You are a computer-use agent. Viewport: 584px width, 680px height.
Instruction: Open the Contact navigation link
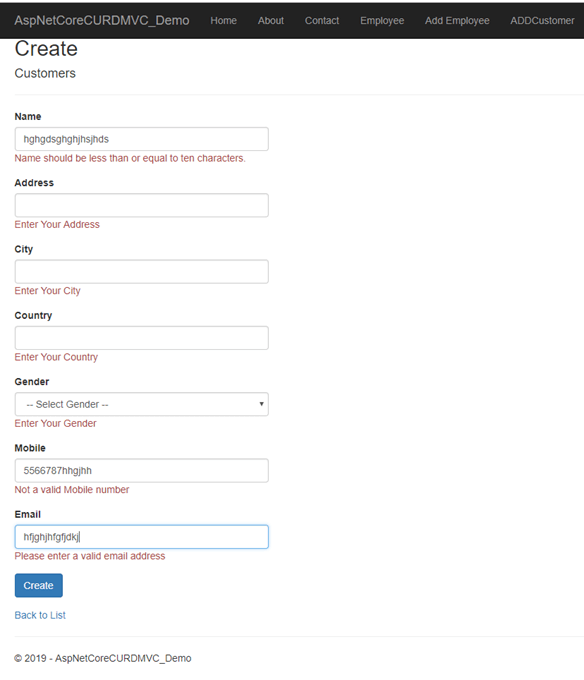(322, 20)
